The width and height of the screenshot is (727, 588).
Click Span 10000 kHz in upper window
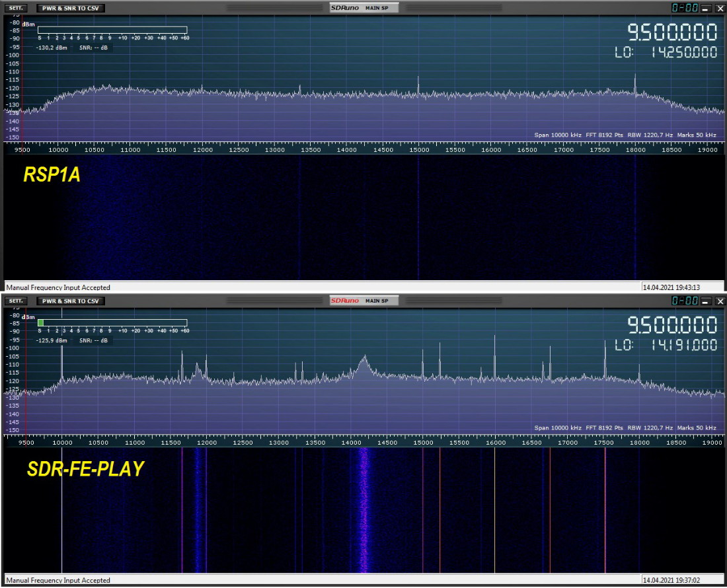point(558,135)
